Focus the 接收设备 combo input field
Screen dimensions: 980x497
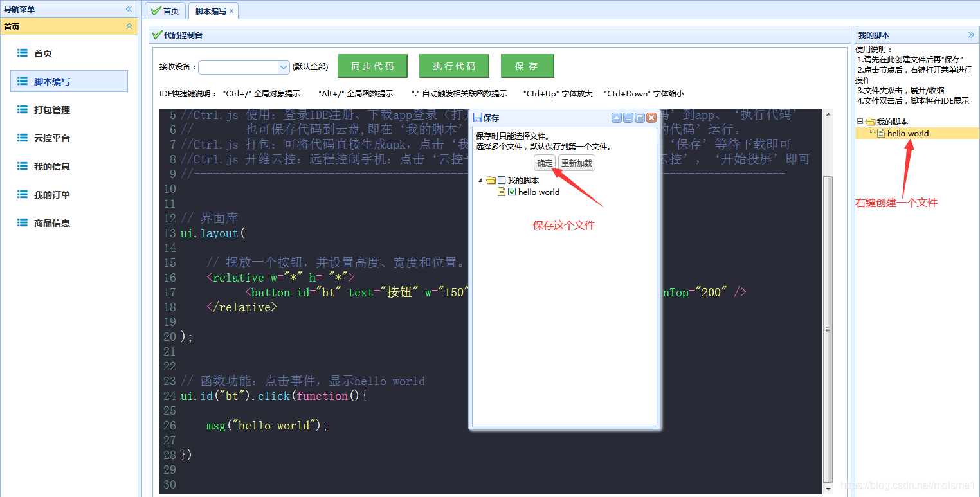point(238,67)
